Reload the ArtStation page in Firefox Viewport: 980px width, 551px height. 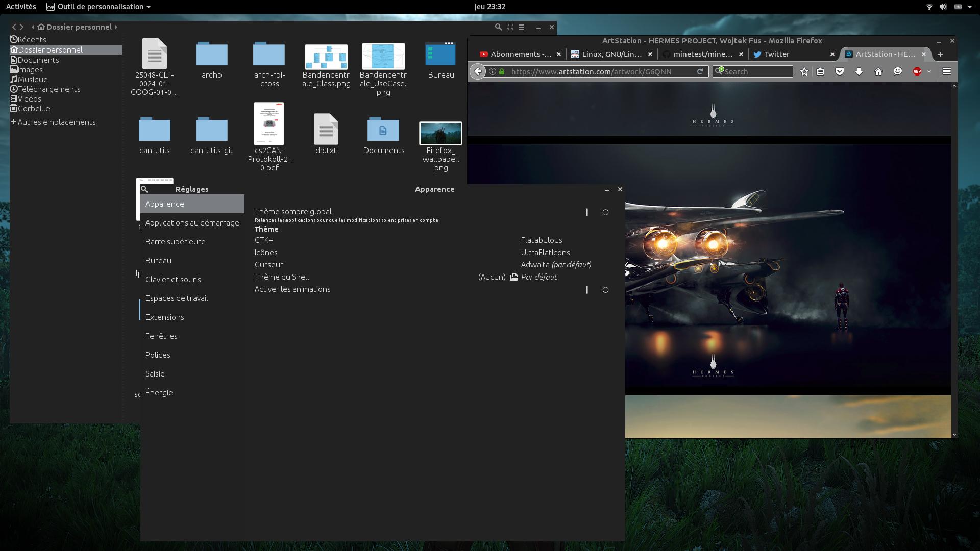pos(700,71)
